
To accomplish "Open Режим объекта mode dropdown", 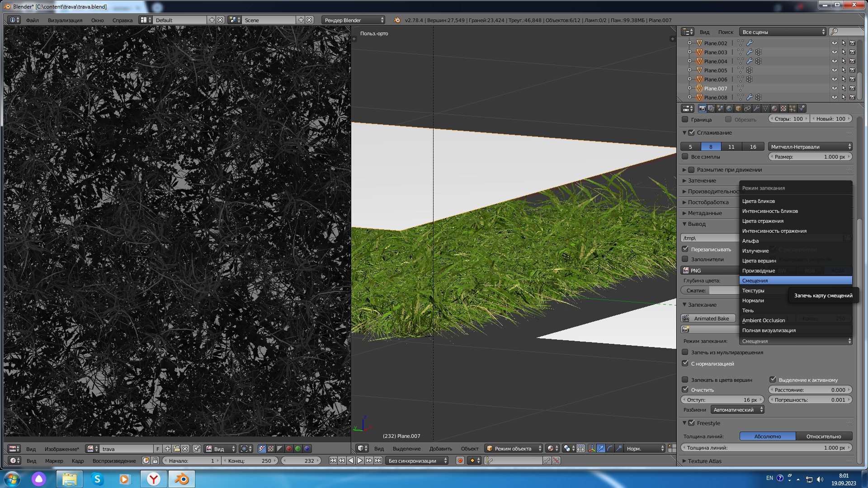I will (514, 449).
